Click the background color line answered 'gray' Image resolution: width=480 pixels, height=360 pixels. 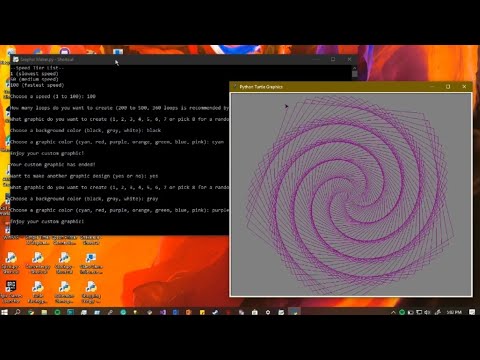[84, 199]
